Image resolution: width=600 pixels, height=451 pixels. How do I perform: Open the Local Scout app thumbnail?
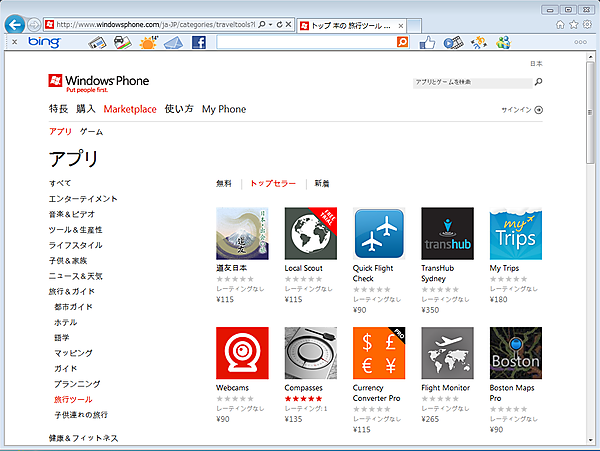pyautogui.click(x=311, y=234)
